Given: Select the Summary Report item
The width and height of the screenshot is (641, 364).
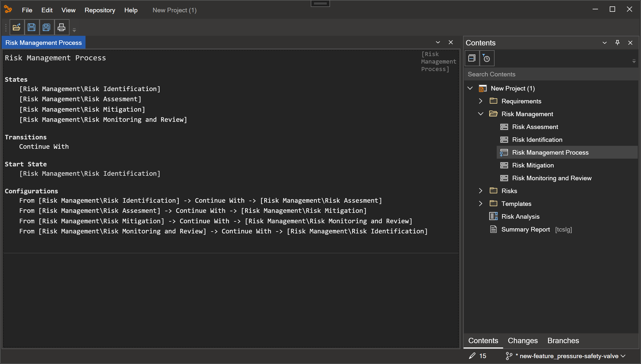Looking at the screenshot, I should [x=526, y=229].
